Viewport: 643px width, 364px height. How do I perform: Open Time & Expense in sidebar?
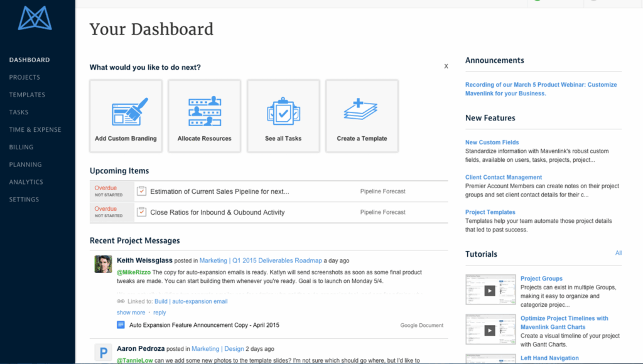click(x=35, y=129)
